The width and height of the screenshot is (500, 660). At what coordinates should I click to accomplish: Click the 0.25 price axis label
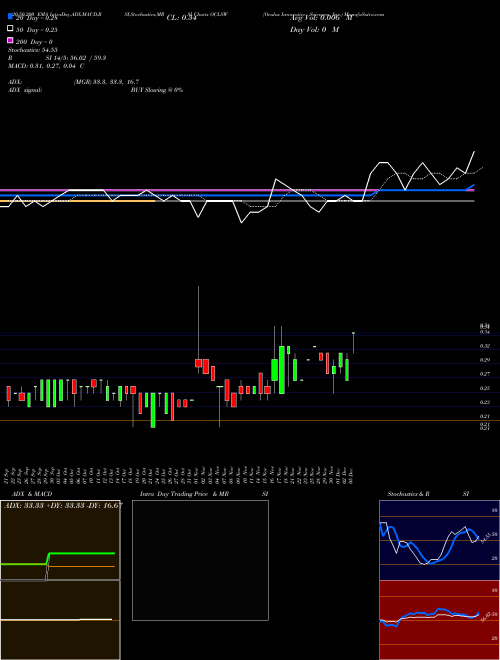point(485,389)
